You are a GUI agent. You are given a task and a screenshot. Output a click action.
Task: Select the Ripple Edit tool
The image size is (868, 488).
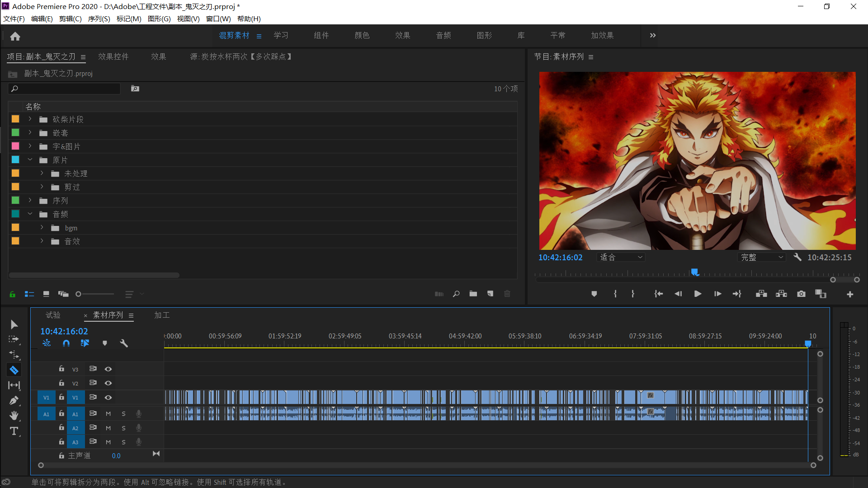[x=14, y=354]
